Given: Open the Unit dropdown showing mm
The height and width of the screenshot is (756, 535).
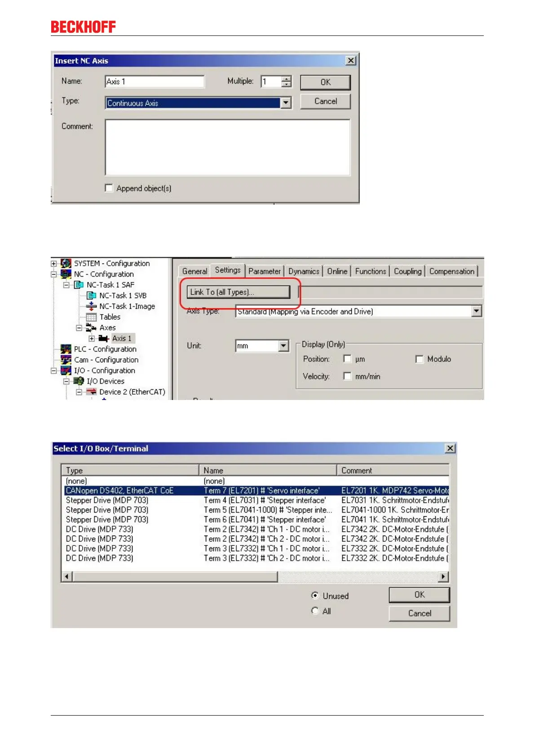Looking at the screenshot, I should coord(283,346).
